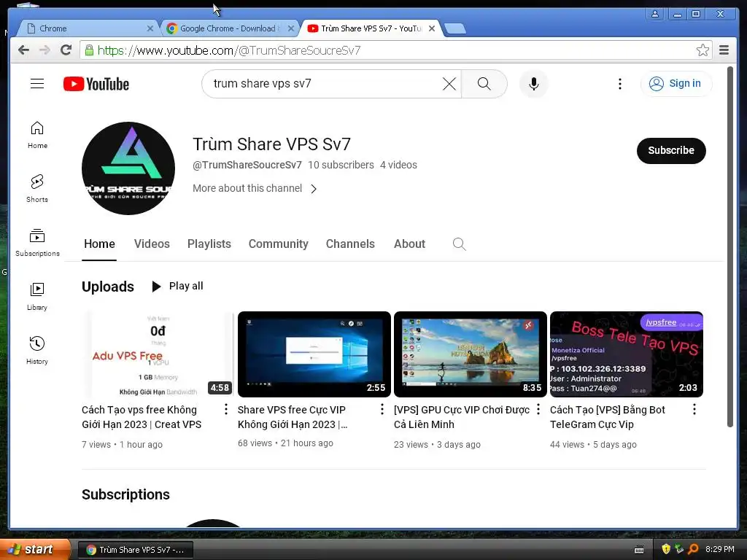Switch to the Playlists channel tab
The height and width of the screenshot is (560, 747).
209,244
